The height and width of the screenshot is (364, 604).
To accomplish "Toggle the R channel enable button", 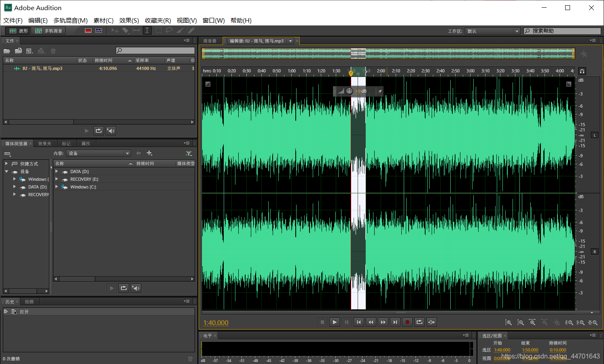I will (595, 252).
